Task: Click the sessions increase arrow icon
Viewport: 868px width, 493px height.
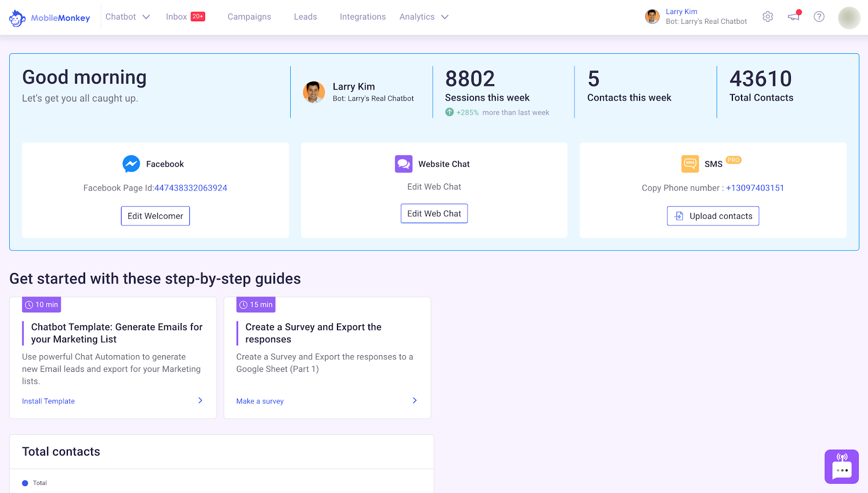Action: click(x=450, y=112)
